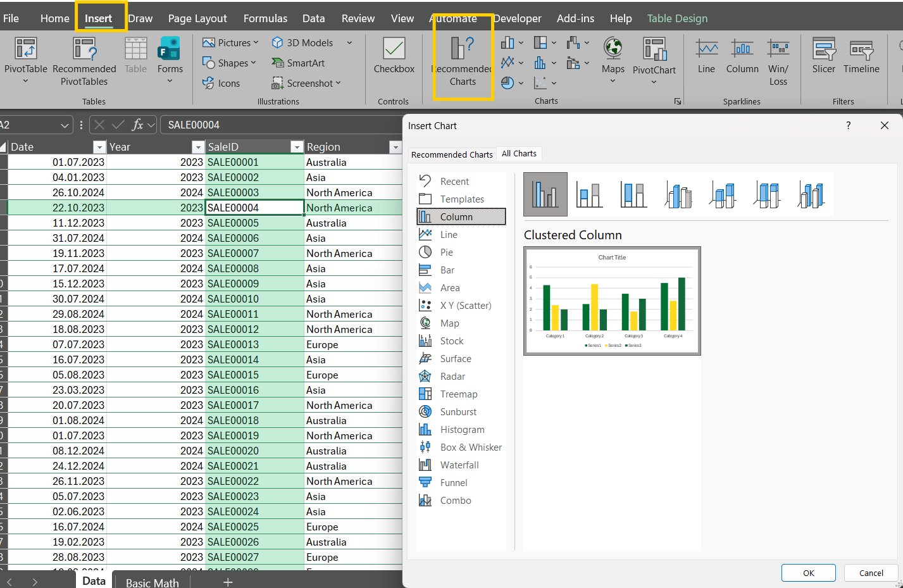Switch to All Charts dialog tab
The height and width of the screenshot is (588, 903).
(x=519, y=153)
